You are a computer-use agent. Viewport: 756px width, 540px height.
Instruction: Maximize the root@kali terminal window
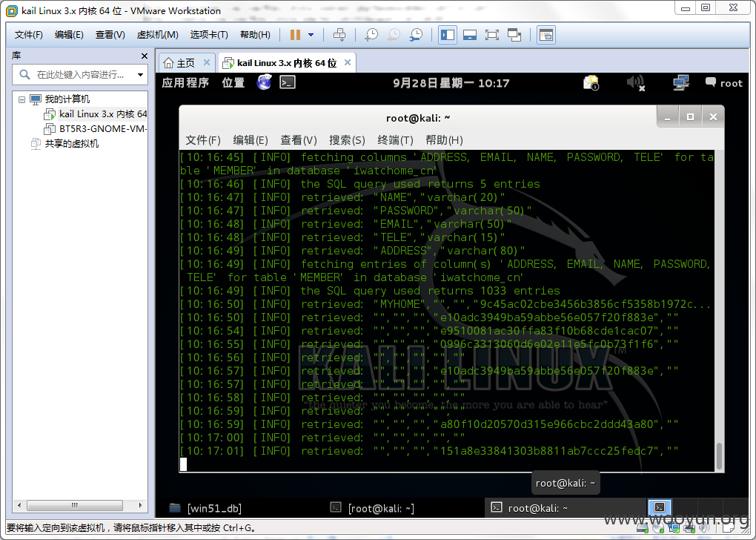pos(691,117)
